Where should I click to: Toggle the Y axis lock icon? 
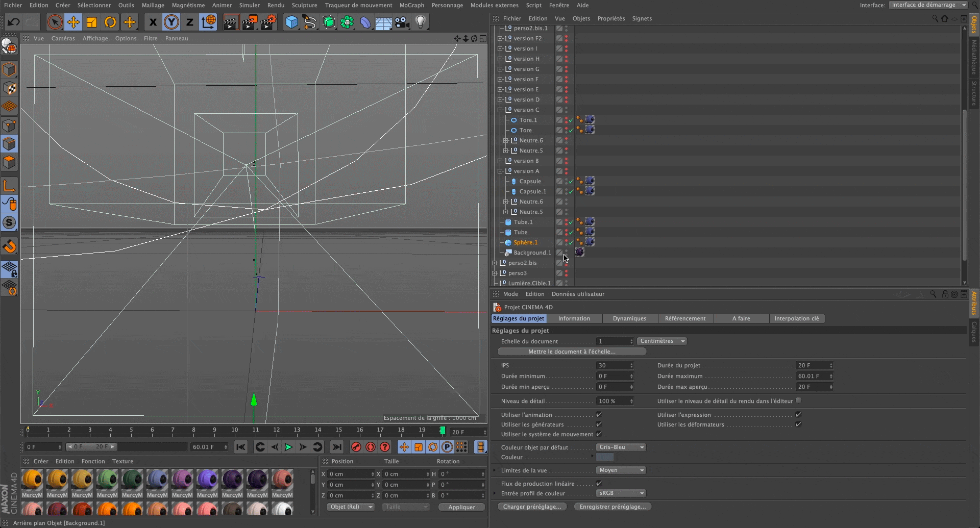[171, 22]
